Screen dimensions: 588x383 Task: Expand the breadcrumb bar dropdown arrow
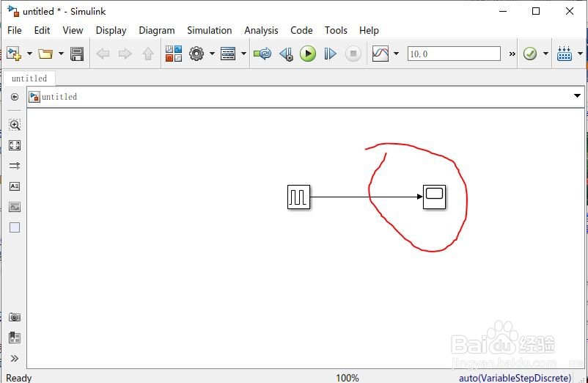(577, 96)
